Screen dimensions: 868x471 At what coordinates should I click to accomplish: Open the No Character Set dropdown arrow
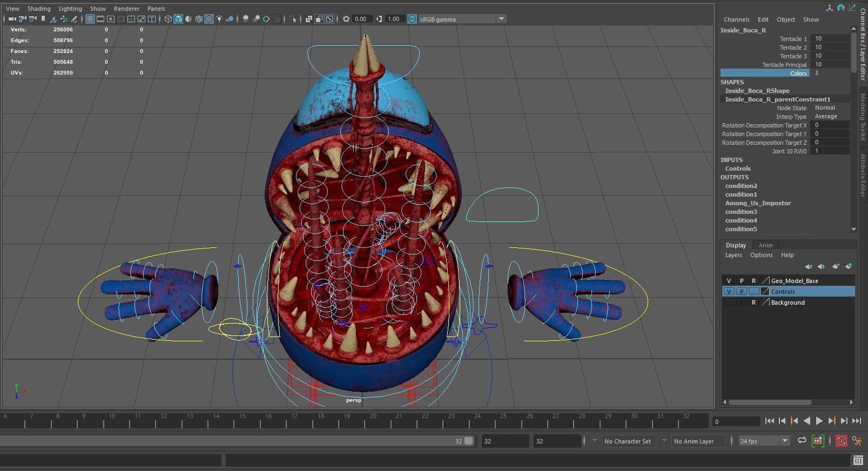[595, 441]
